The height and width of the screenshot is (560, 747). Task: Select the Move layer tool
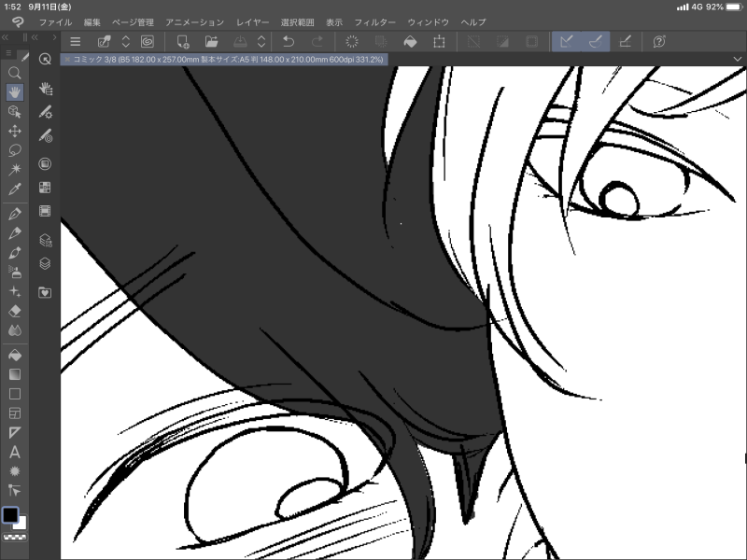pyautogui.click(x=15, y=131)
